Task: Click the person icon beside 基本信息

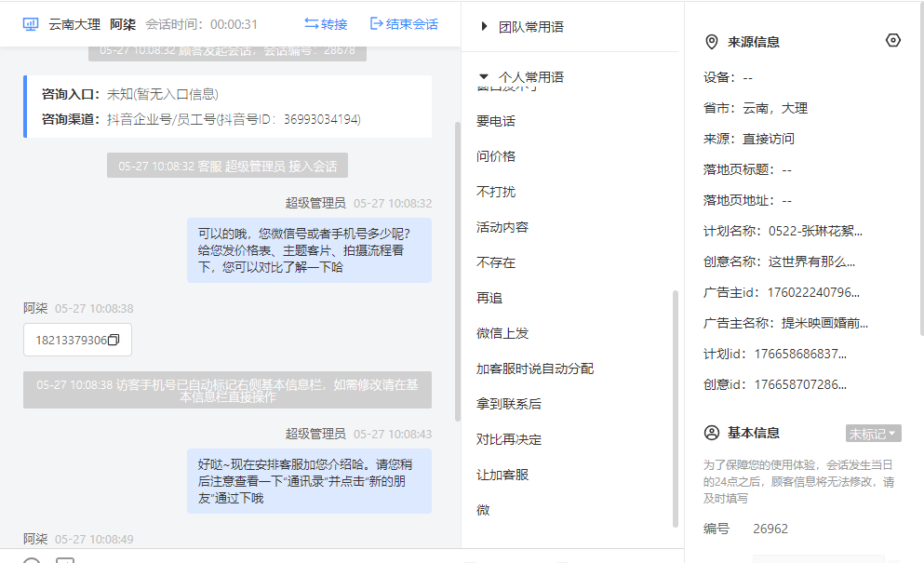Action: [x=711, y=433]
